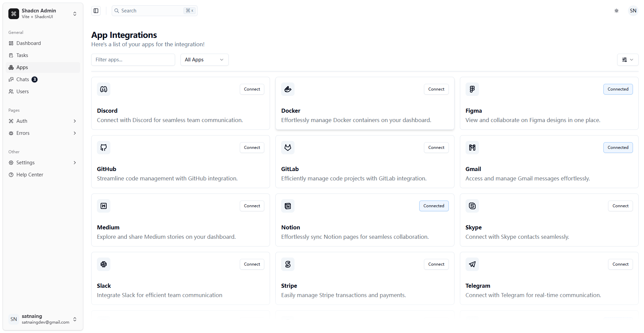Click the Users icon in sidebar
This screenshot has width=644, height=333.
[x=11, y=92]
